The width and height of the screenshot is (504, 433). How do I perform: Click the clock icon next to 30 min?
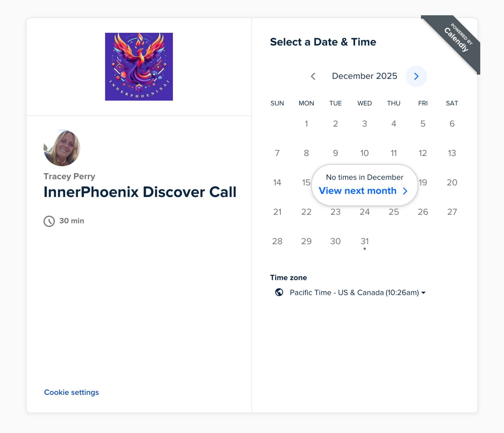[49, 221]
